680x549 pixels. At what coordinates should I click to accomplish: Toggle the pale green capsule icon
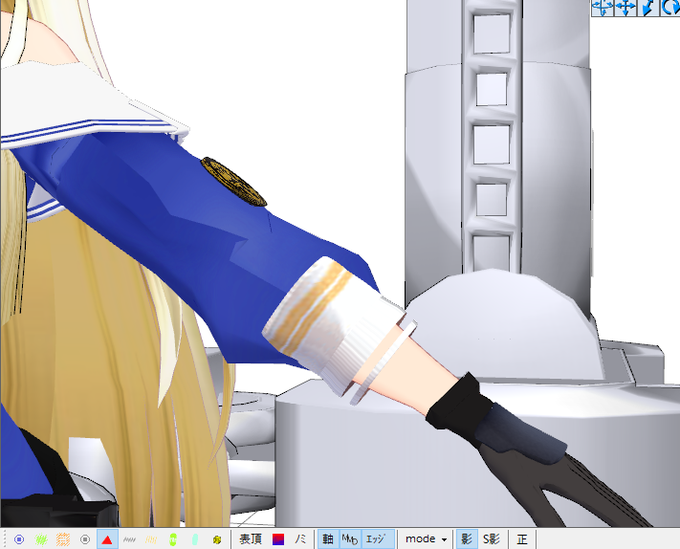pos(195,539)
